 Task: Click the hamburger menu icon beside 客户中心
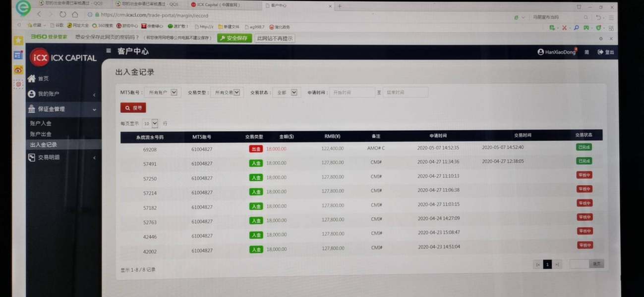click(x=109, y=50)
